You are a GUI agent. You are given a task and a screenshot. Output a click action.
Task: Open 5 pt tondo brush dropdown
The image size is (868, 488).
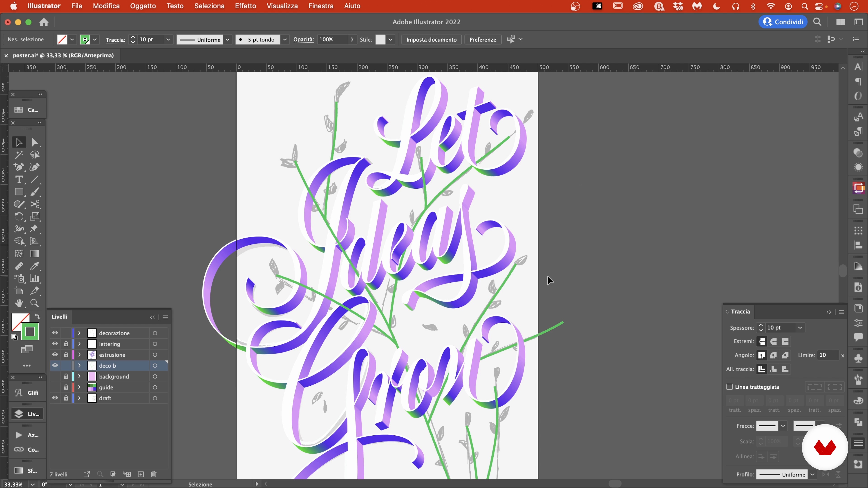click(x=285, y=39)
